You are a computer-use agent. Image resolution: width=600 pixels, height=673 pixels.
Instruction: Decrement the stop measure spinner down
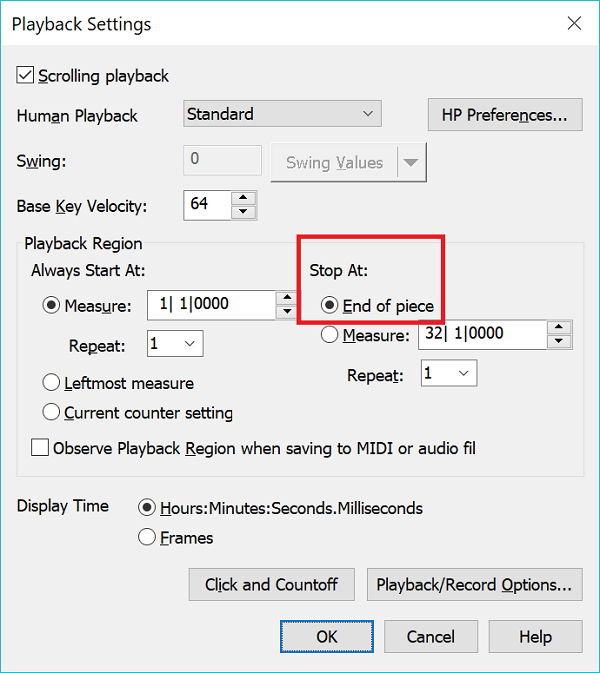[561, 342]
